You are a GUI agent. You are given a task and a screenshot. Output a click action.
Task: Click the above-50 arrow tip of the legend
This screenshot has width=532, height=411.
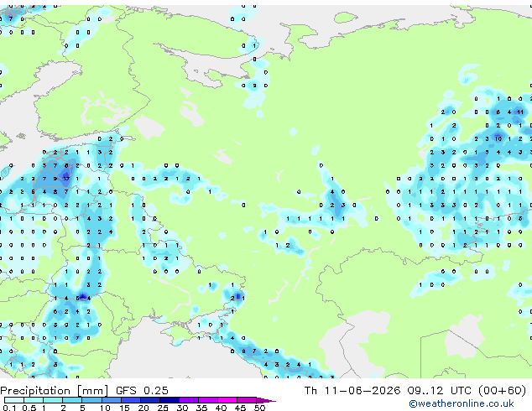coord(266,400)
